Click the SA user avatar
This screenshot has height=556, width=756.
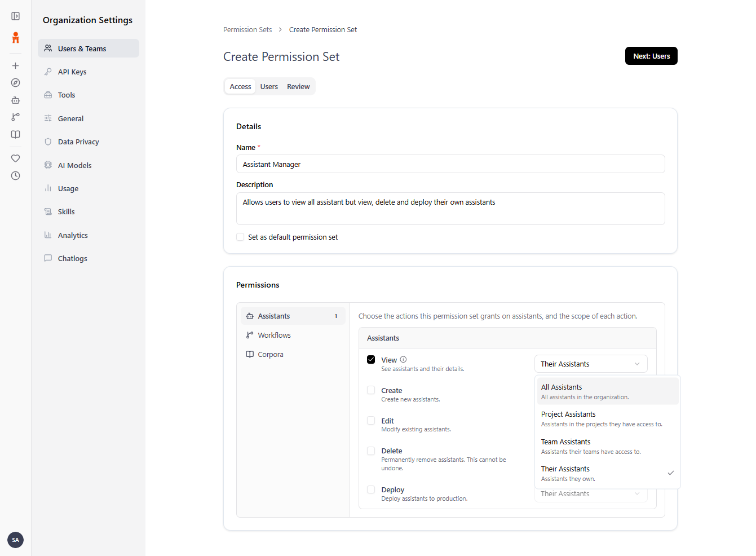tap(16, 540)
